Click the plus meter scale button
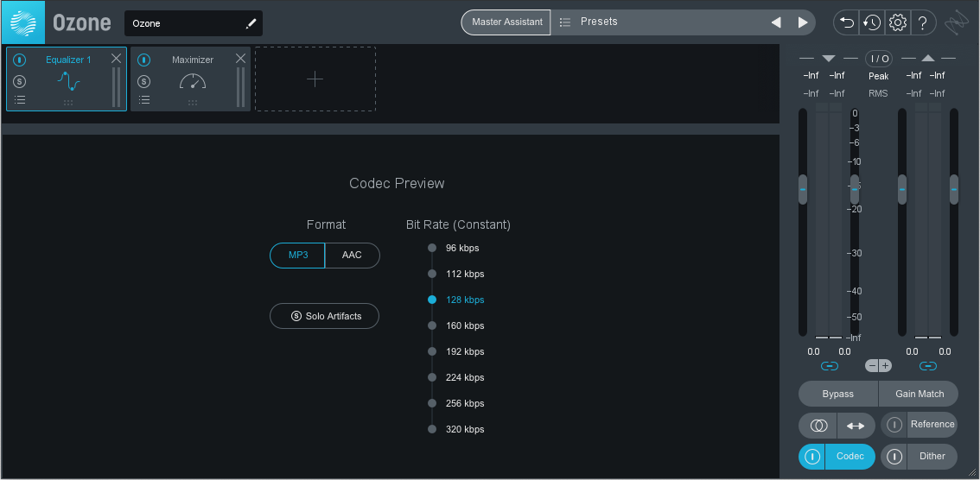 pos(886,366)
